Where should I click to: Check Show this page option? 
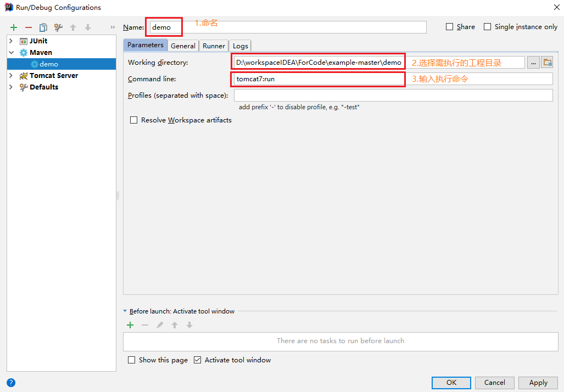click(132, 360)
